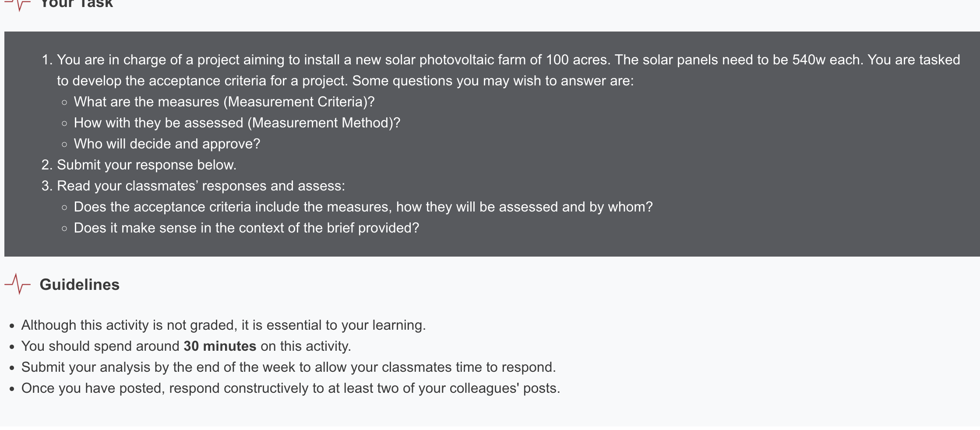Viewport: 980px width, 430px height.
Task: Click the Guidelines heading text
Action: (79, 285)
